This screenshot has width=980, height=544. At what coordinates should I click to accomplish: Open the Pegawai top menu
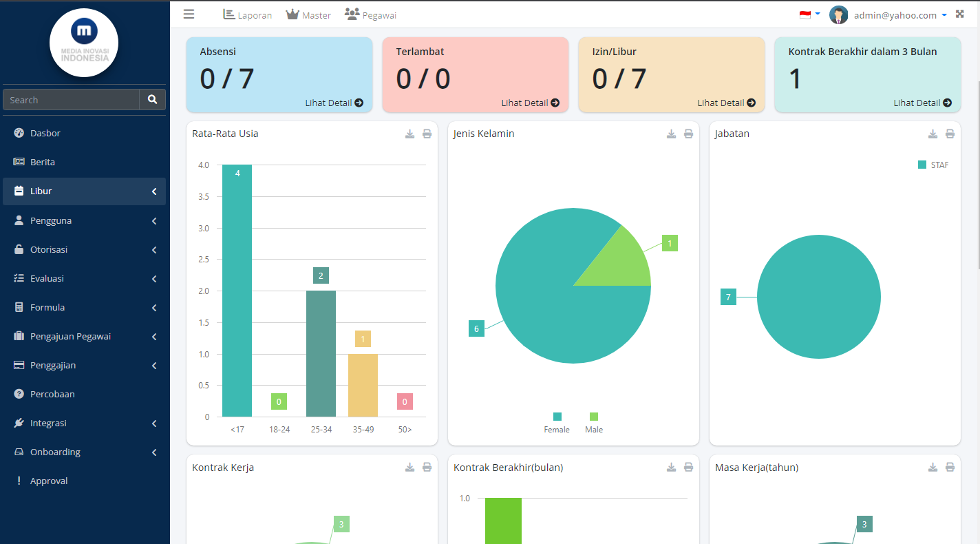[370, 15]
